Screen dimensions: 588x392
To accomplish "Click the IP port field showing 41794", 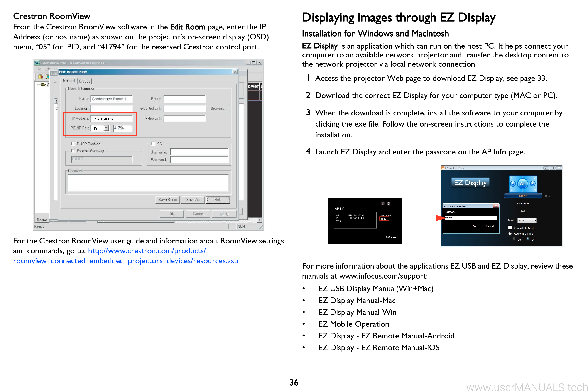I will [x=122, y=128].
